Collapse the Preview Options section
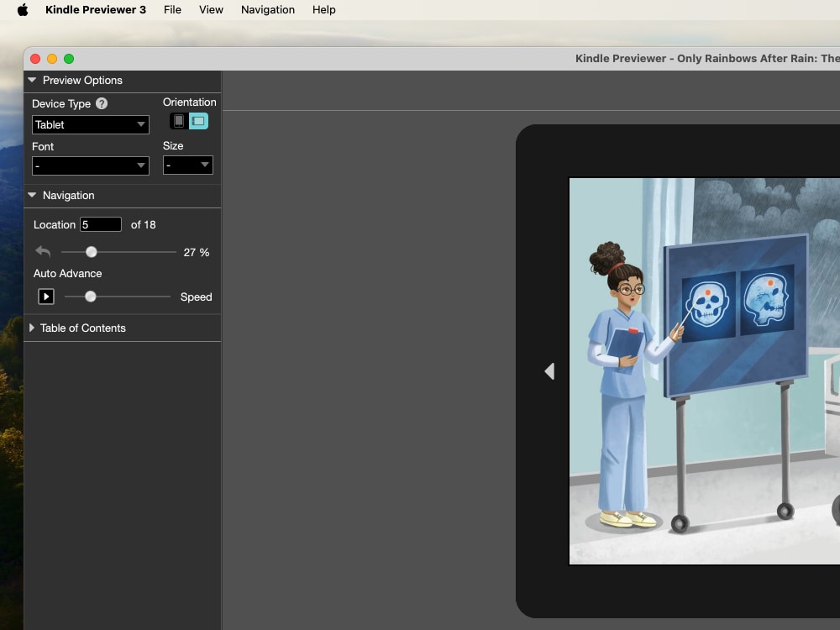 pyautogui.click(x=32, y=80)
